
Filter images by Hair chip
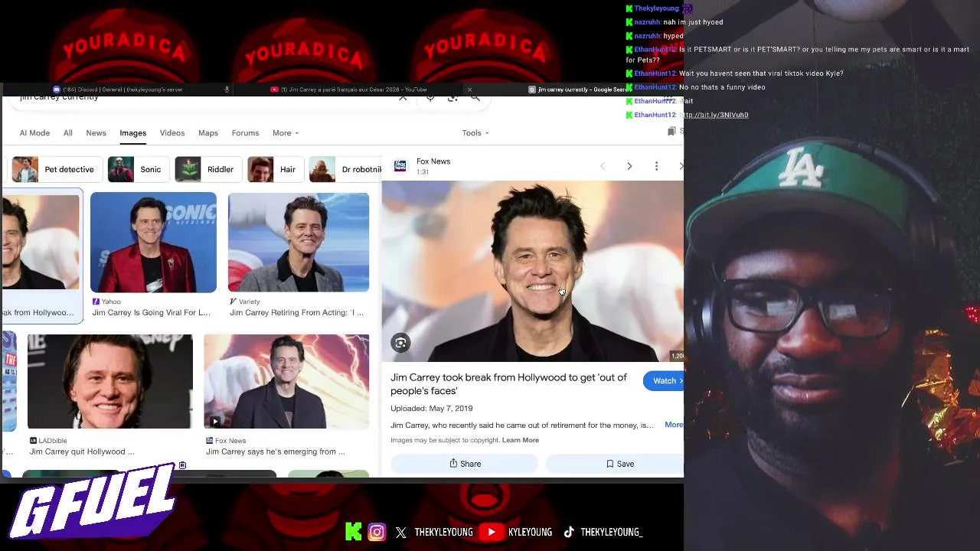276,169
